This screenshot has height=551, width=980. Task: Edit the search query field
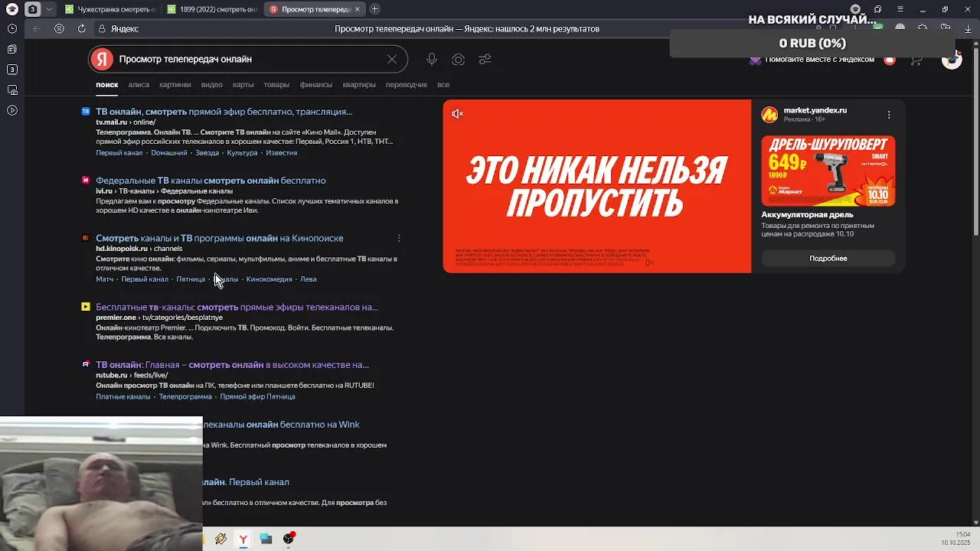(249, 59)
